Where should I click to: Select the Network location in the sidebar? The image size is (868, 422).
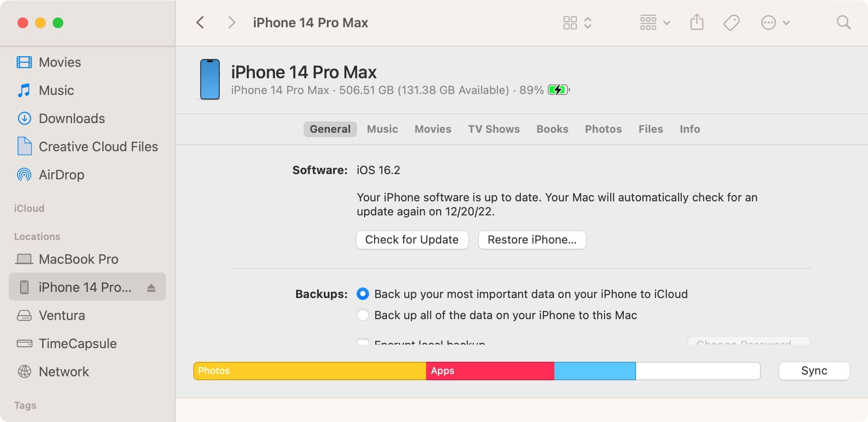64,372
